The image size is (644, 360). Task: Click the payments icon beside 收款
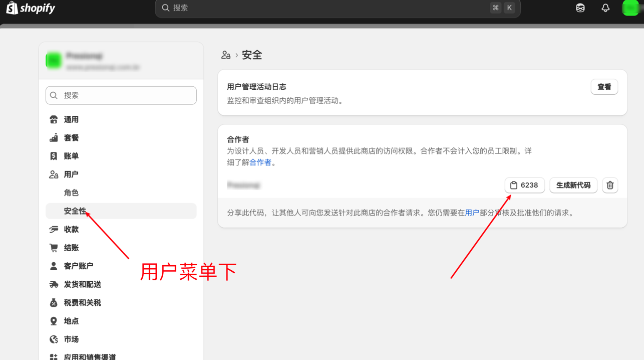tap(54, 229)
